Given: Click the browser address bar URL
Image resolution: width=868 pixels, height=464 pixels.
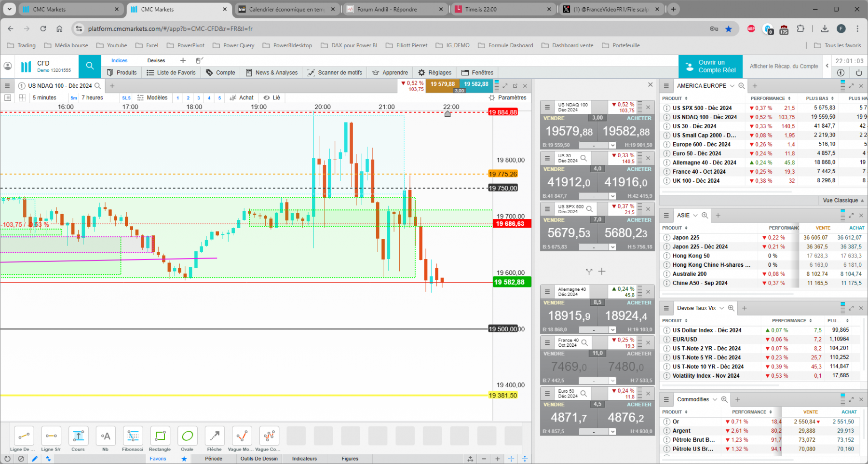Looking at the screenshot, I should tap(170, 29).
